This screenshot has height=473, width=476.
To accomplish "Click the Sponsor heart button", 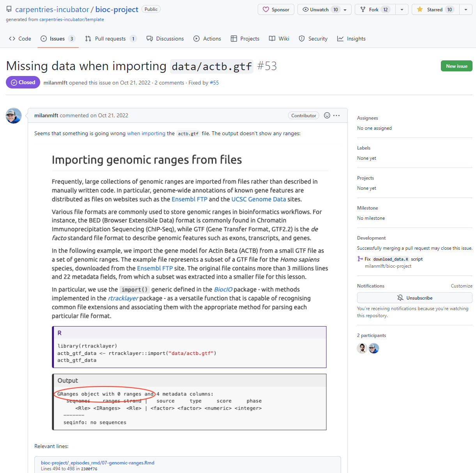I will pyautogui.click(x=276, y=9).
